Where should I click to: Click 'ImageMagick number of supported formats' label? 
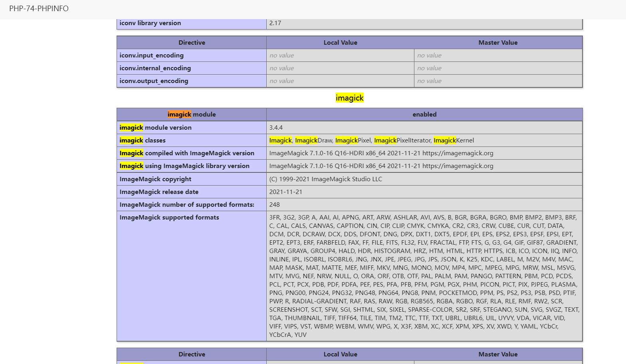pyautogui.click(x=187, y=205)
